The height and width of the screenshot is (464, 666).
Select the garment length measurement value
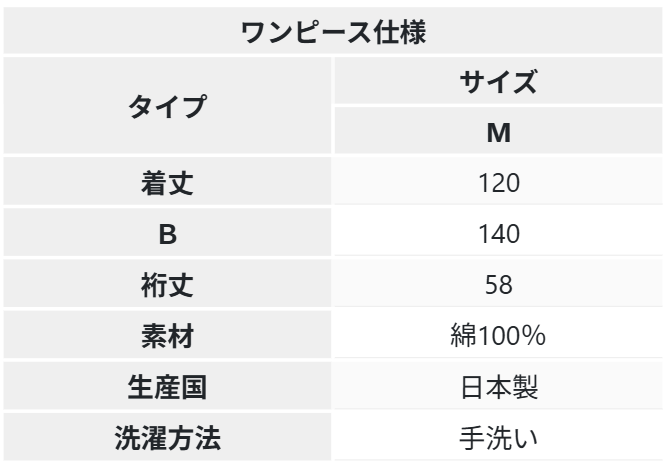[498, 183]
